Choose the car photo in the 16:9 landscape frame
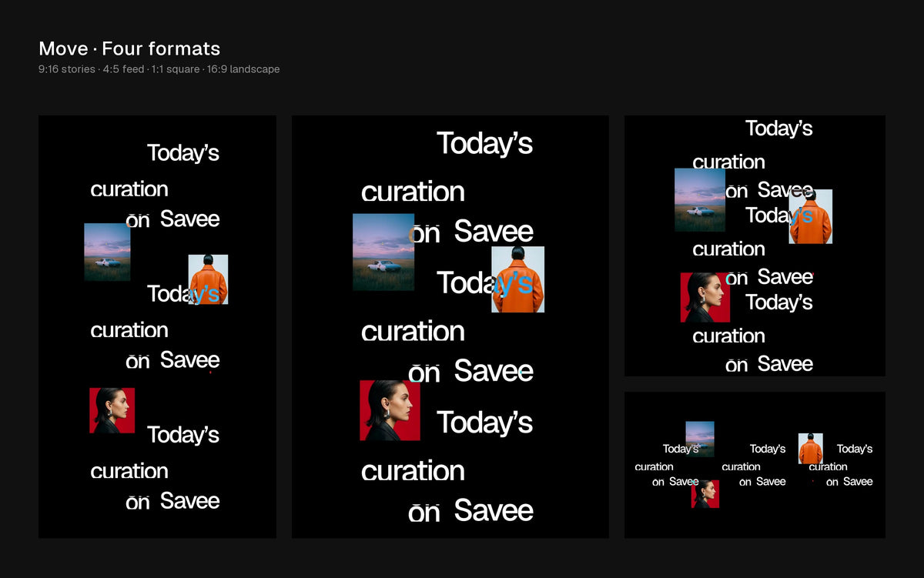The height and width of the screenshot is (578, 924). [x=700, y=439]
